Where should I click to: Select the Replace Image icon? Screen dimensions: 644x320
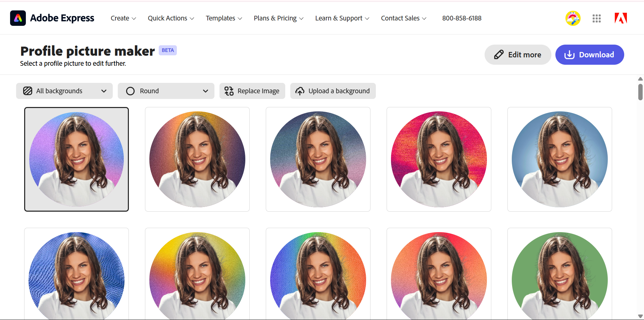click(229, 91)
